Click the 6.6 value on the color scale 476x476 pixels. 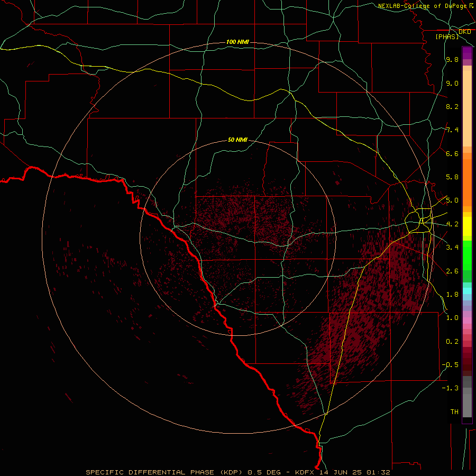(x=452, y=153)
